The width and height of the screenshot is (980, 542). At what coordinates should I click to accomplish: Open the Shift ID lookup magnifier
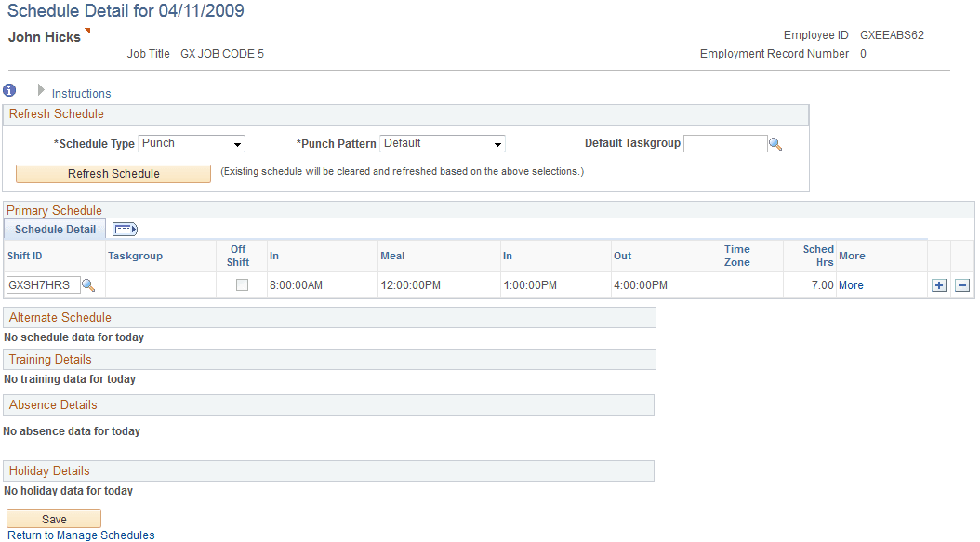point(88,285)
